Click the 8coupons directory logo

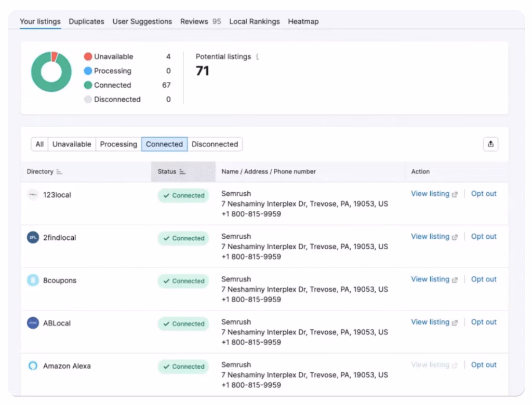[x=33, y=280]
